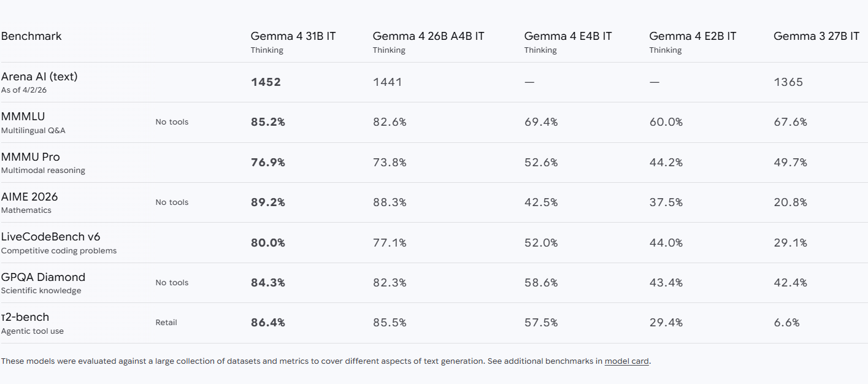This screenshot has width=868, height=384.
Task: Click the MMMLU benchmark name
Action: coord(23,117)
